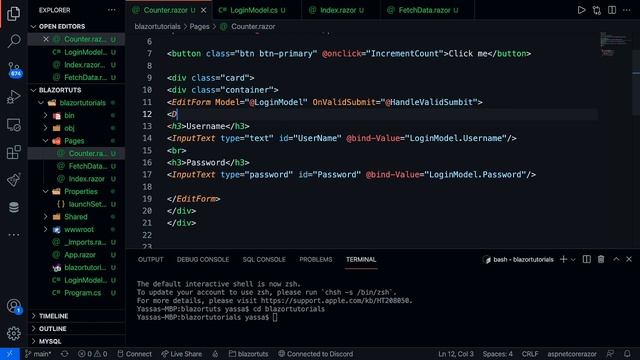The image size is (640, 360).
Task: Change aspnetcorerazor language mode
Action: click(571, 354)
